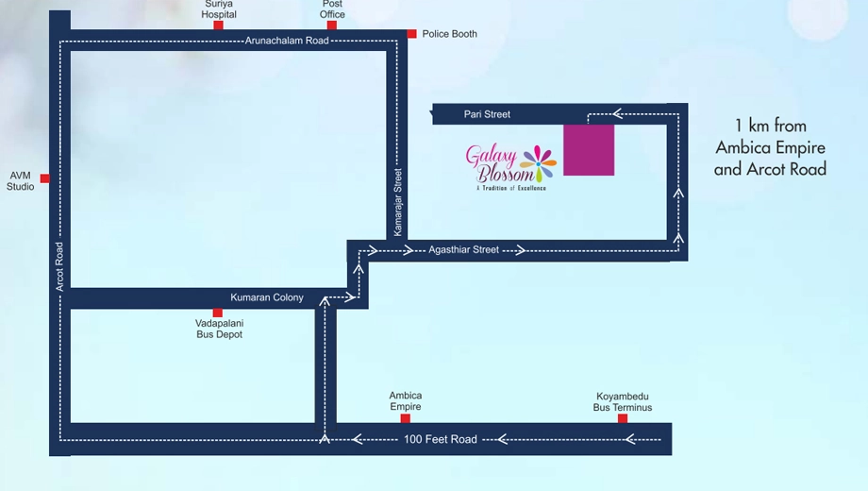Click the Vadapalani Bus Depot text

point(219,329)
